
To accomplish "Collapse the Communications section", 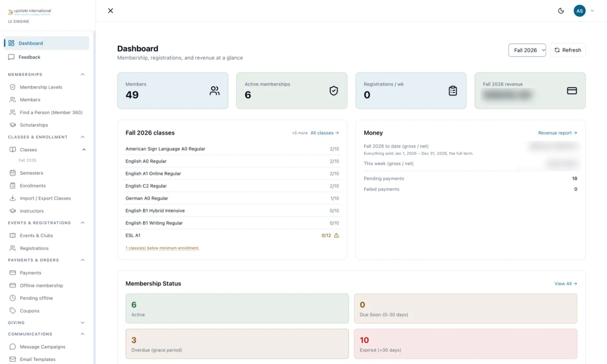I will click(82, 334).
